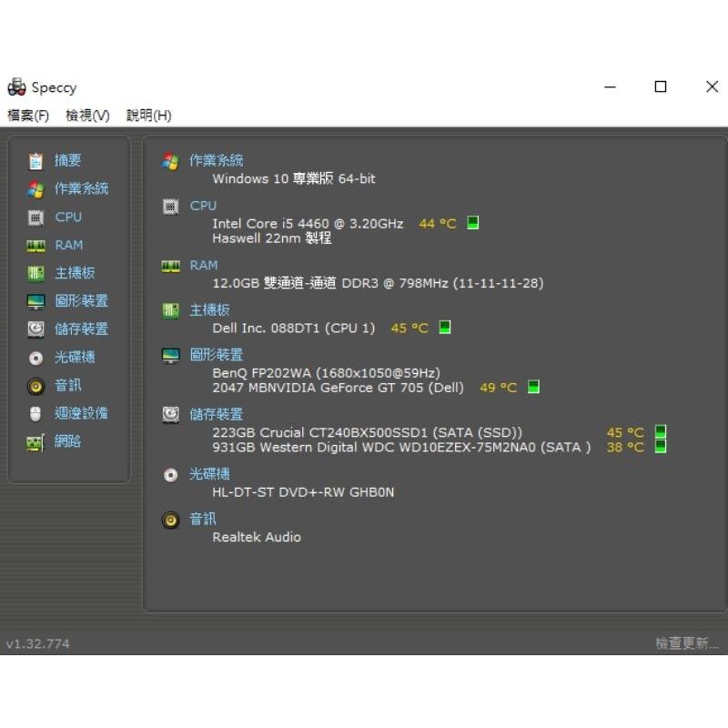
Task: Select 網路 network card icon in sidebar
Action: pyautogui.click(x=35, y=442)
